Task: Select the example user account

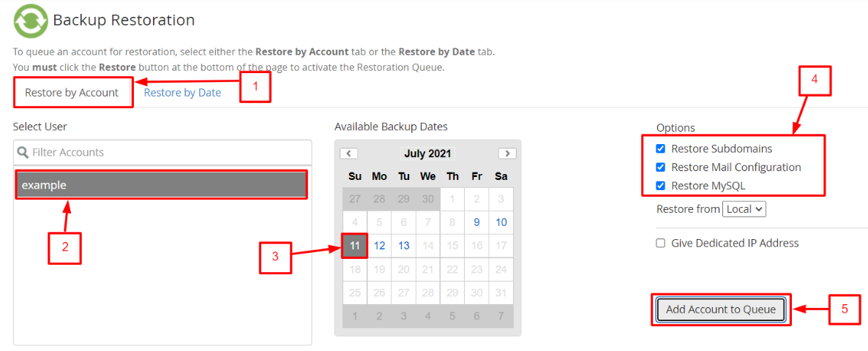Action: pos(161,185)
